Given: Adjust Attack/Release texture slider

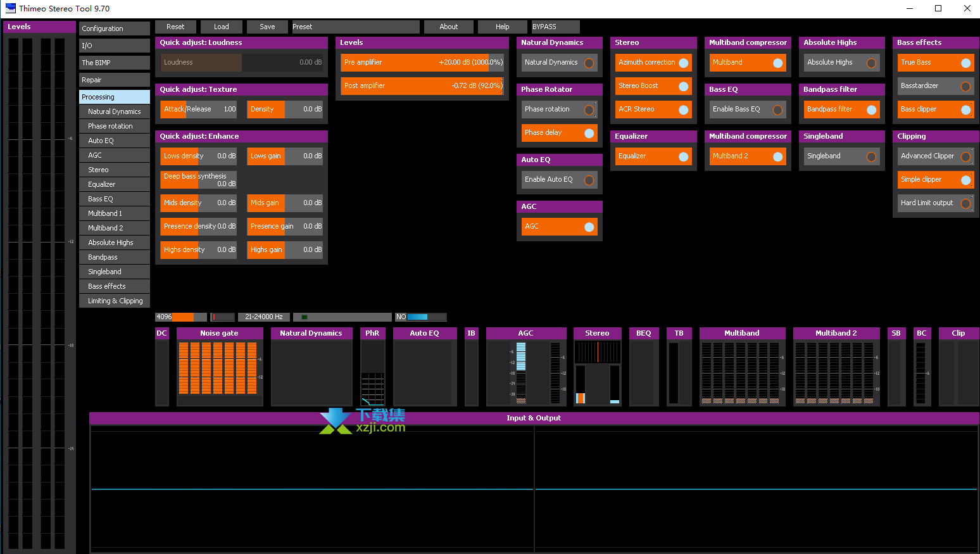Looking at the screenshot, I should 199,110.
